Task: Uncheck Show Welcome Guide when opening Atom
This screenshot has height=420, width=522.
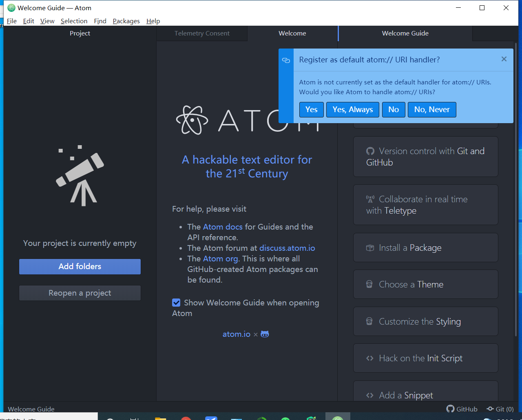Action: (176, 303)
